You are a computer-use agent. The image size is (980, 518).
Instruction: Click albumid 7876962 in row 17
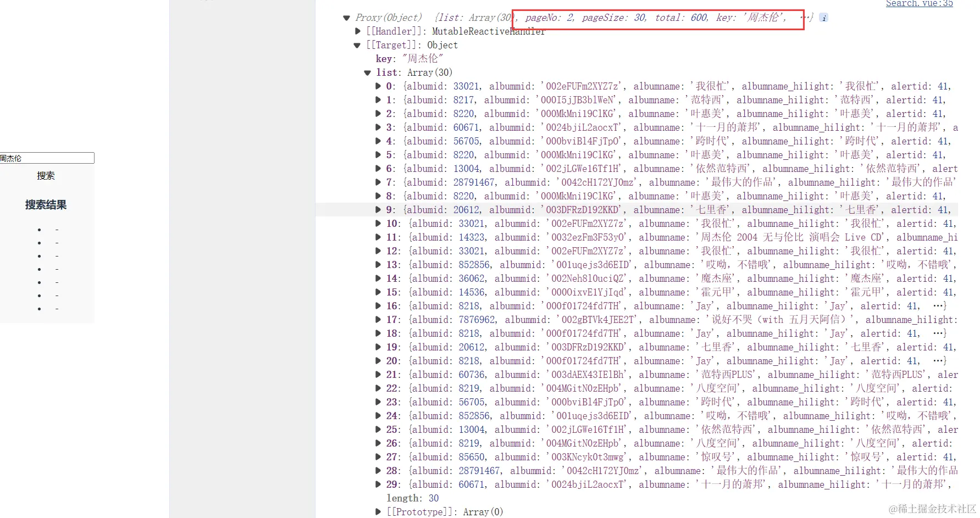tap(477, 320)
